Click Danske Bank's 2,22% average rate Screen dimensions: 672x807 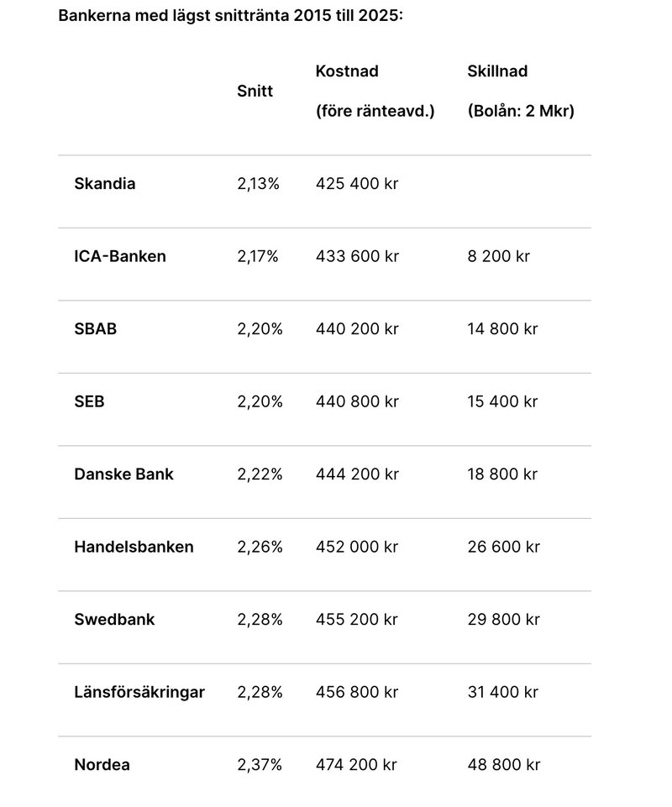click(x=260, y=474)
